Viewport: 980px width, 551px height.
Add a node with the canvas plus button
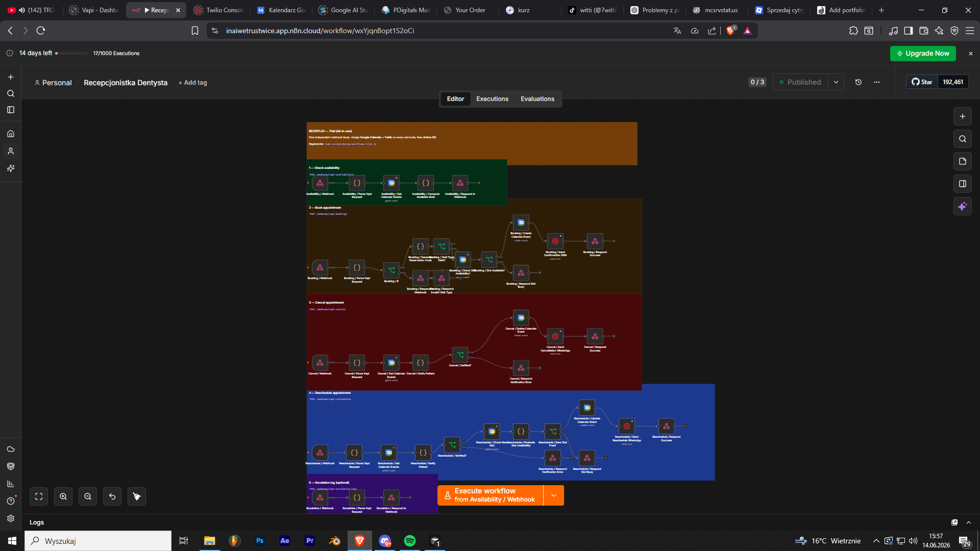tap(963, 116)
